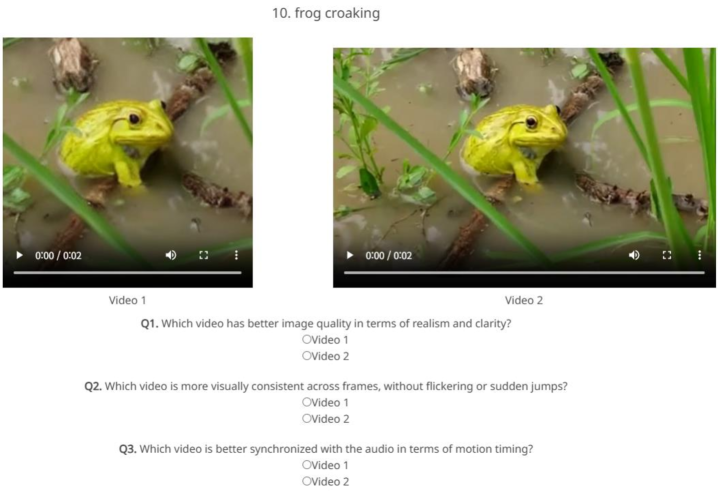
Task: Click the Video 1 caption label
Action: [x=127, y=300]
